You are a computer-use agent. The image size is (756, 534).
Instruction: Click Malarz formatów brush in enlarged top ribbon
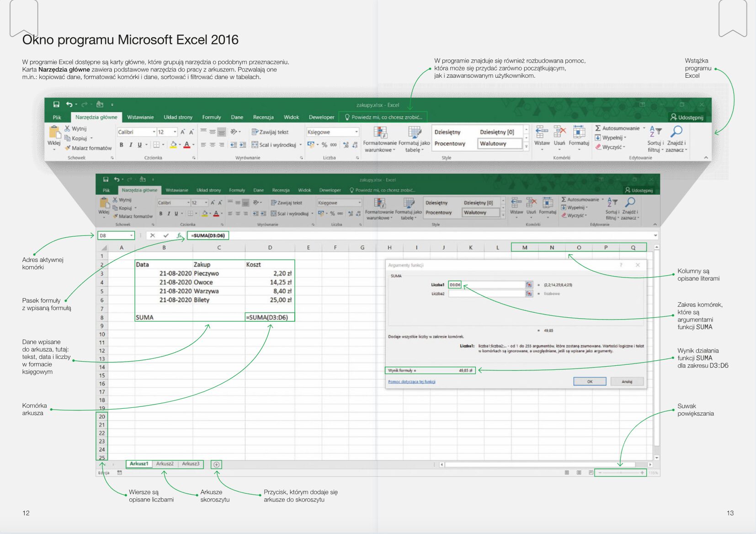(x=68, y=148)
